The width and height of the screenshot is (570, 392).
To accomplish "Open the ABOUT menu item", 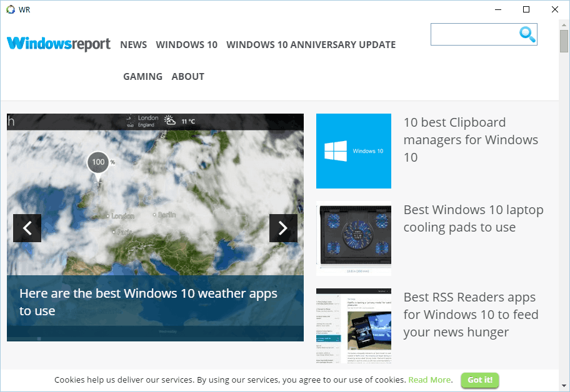I will [188, 77].
